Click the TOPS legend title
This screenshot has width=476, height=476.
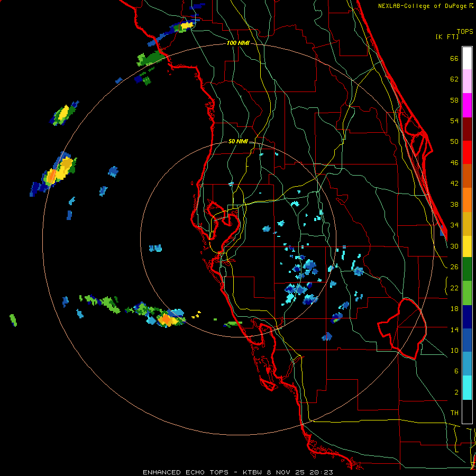465,32
